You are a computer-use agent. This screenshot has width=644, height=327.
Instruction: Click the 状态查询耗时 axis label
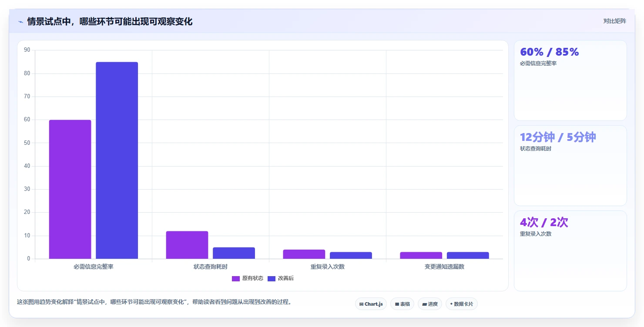tap(211, 267)
